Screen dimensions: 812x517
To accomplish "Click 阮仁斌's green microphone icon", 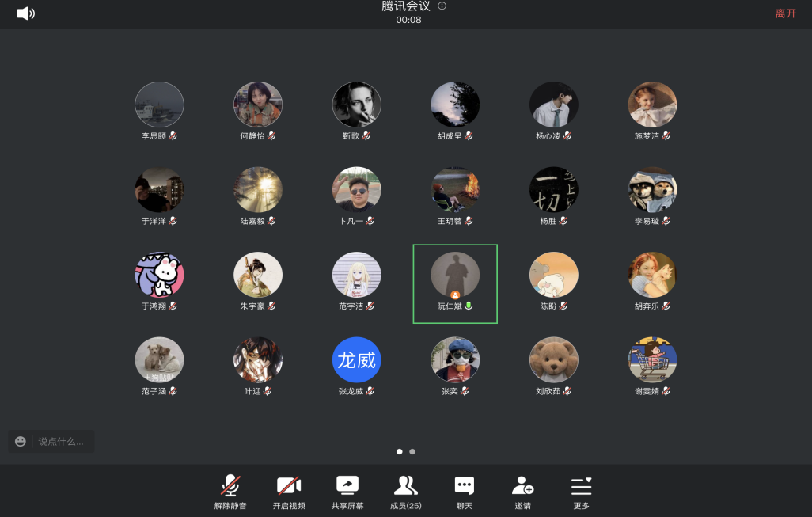I will click(469, 306).
